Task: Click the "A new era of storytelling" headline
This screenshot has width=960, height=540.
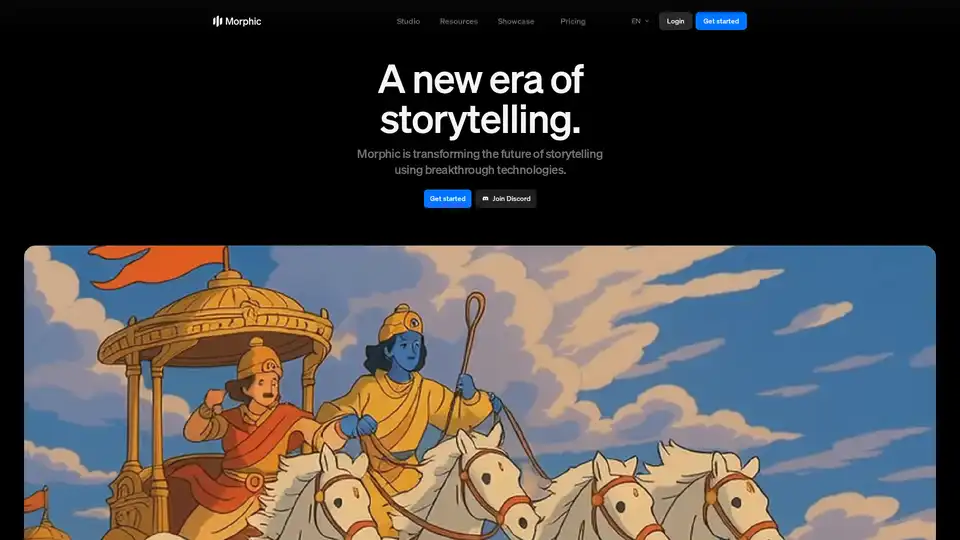Action: click(x=481, y=99)
